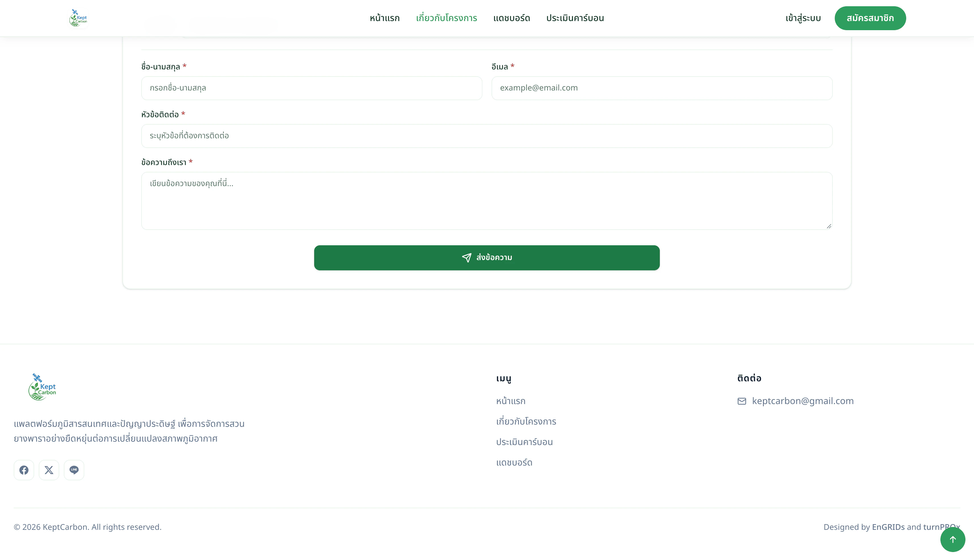The height and width of the screenshot is (560, 974).
Task: Click footer menu link เกี่ยวกับโครงการ
Action: point(526,421)
